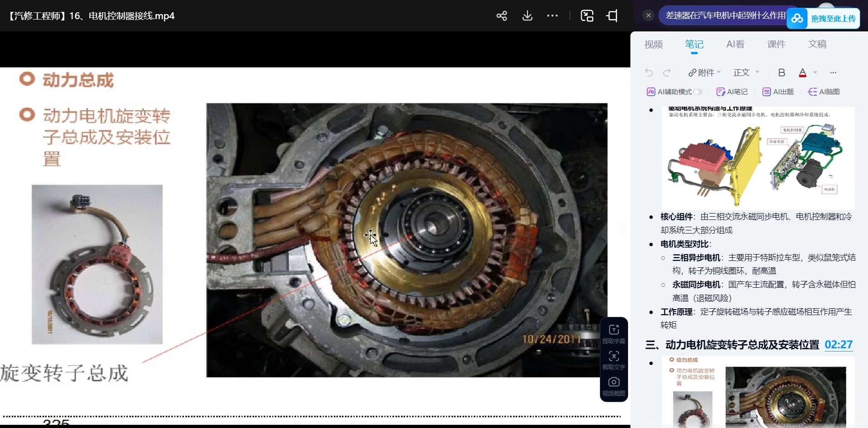Expand the font color dropdown arrow

(x=815, y=72)
